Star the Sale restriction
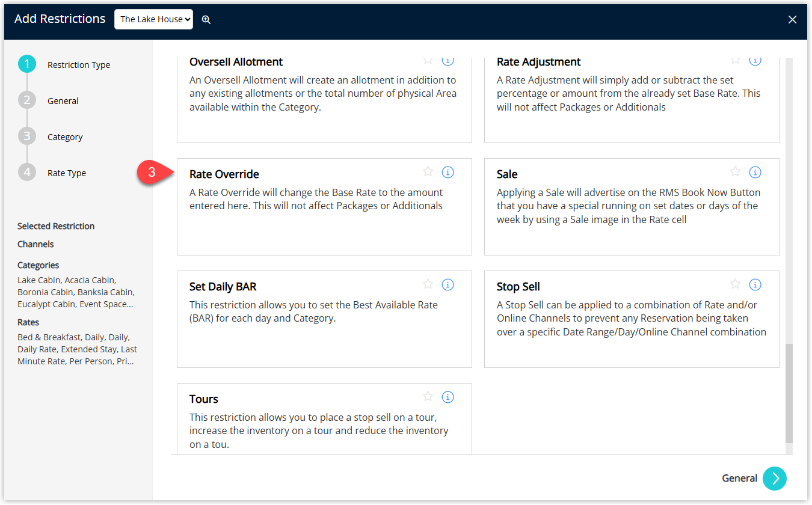 [736, 172]
